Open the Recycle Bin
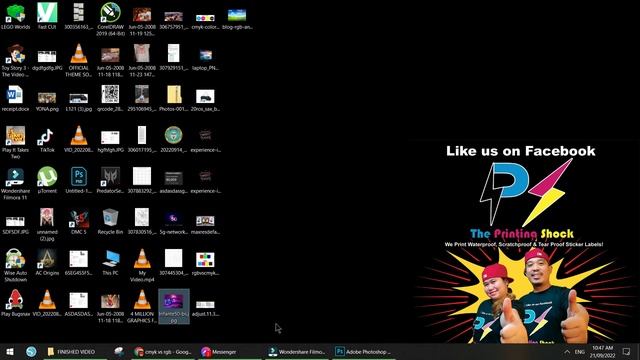 (x=110, y=222)
